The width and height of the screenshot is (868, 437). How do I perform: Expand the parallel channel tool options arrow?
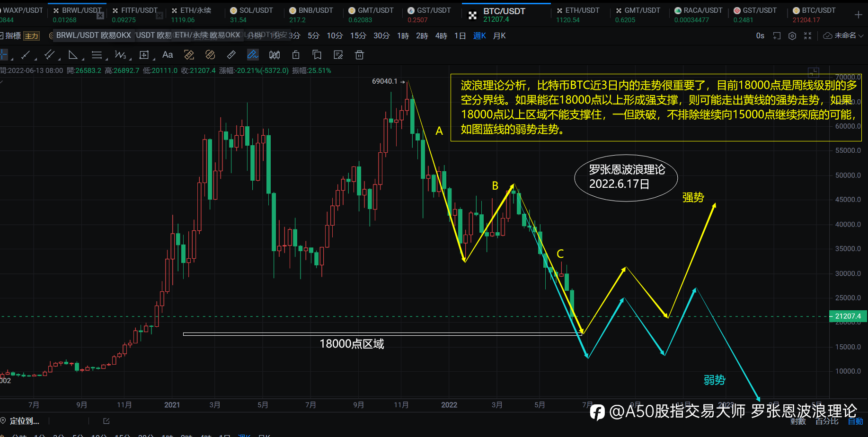click(x=59, y=59)
